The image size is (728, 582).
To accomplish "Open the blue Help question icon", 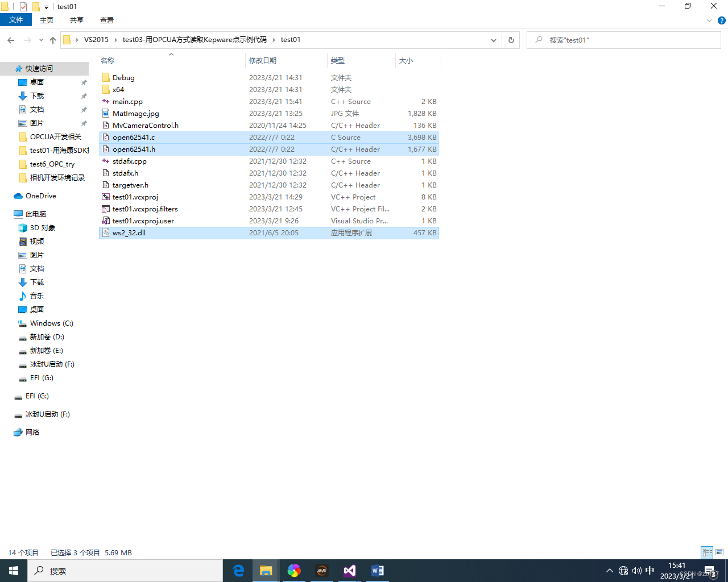I will [x=721, y=20].
